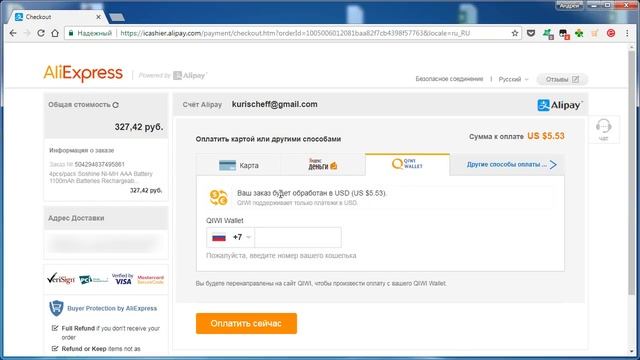Viewport: 640px width, 360px height.
Task: Click Verified by VISA badge
Action: click(x=122, y=279)
